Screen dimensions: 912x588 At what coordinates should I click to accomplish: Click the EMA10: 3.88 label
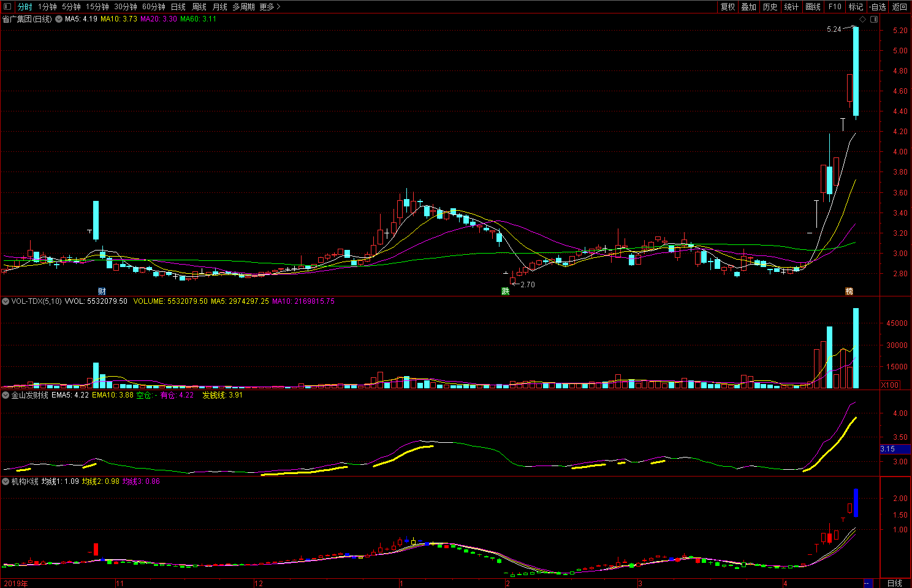[113, 395]
